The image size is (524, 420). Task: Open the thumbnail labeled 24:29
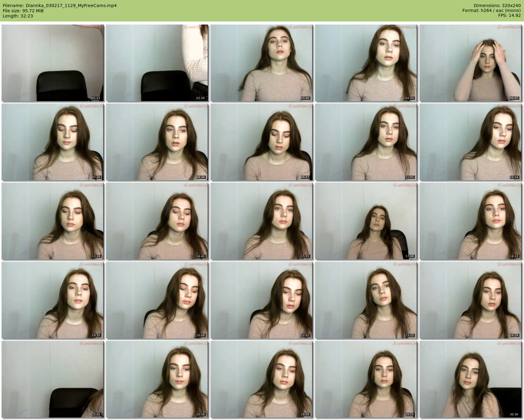click(x=470, y=300)
